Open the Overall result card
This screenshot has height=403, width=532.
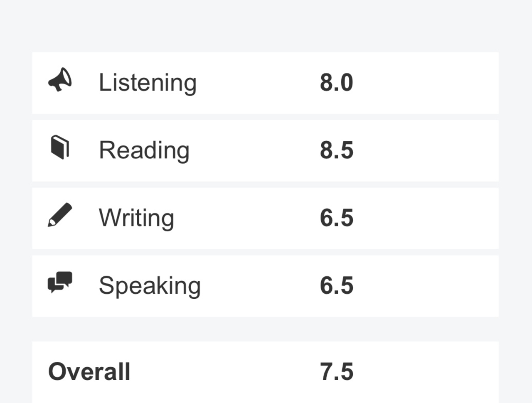tap(265, 372)
